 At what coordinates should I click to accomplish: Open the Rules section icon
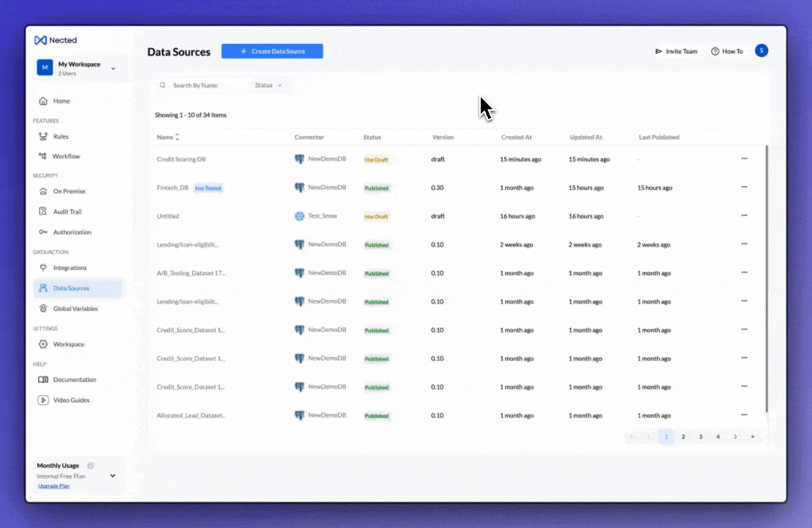pos(43,136)
